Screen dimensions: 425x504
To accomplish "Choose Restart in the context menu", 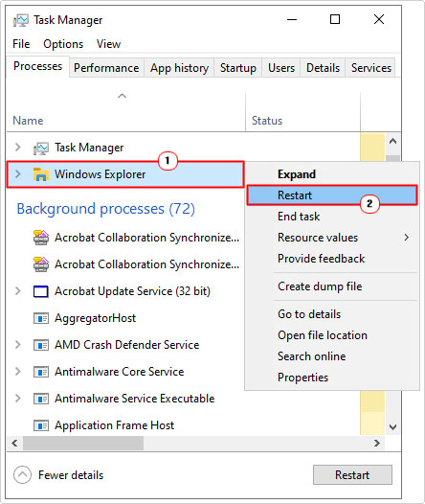I will [x=332, y=195].
